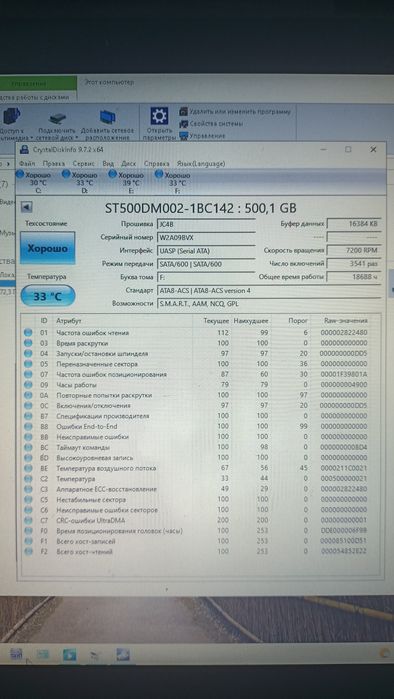Expand the Подключить сетевой диск dropdown arrow
The image size is (394, 699).
point(77,138)
